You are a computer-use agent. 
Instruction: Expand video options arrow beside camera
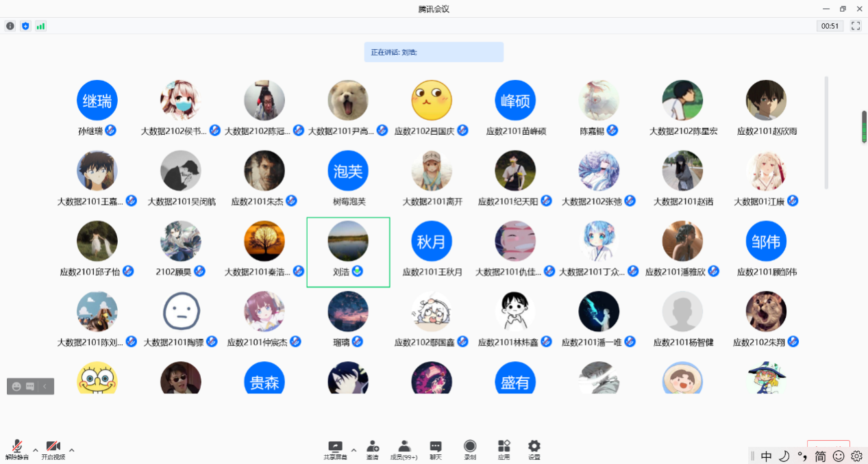click(71, 450)
